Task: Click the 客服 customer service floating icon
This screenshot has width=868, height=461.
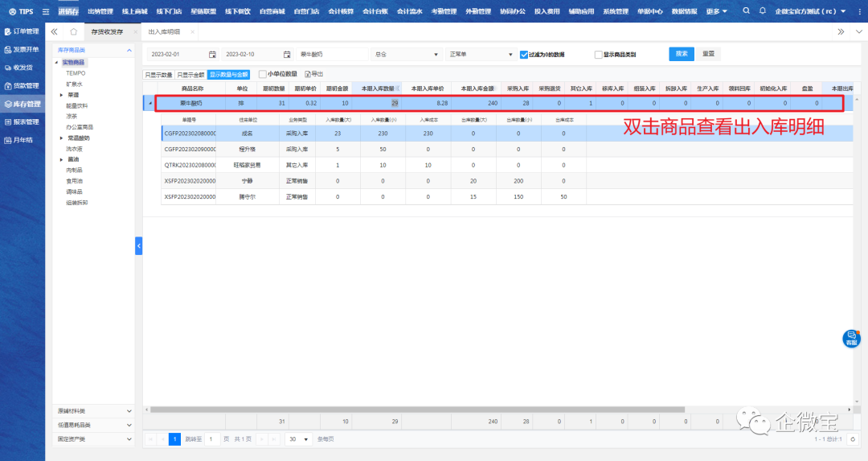Action: (851, 339)
